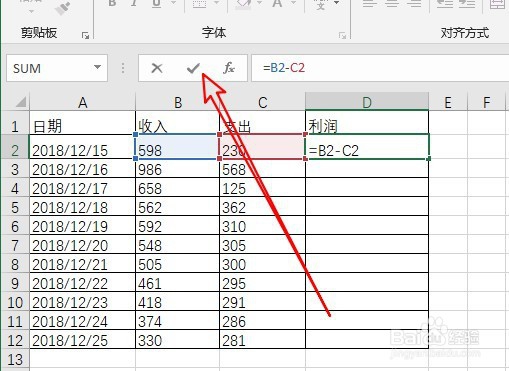Click empty profit cell D6 beside 310

coord(367,225)
